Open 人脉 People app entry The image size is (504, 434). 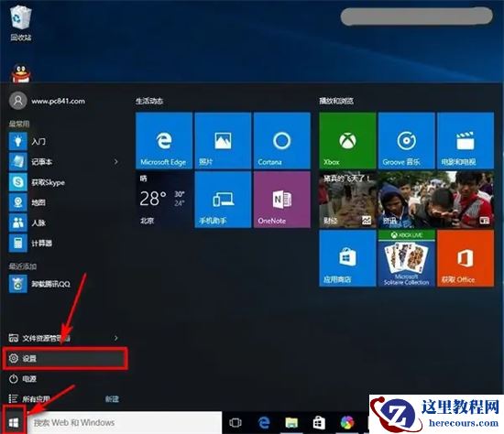coord(64,222)
